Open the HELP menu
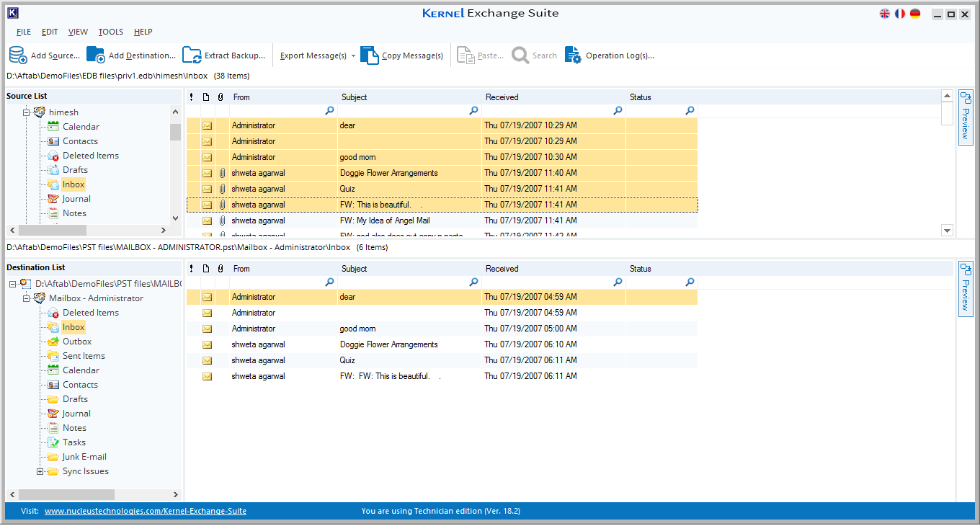 143,32
